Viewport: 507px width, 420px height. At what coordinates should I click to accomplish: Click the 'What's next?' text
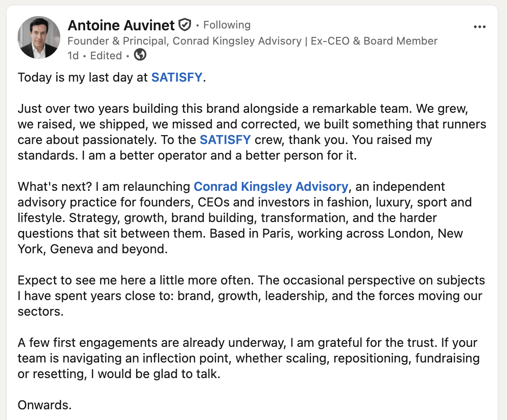(55, 187)
